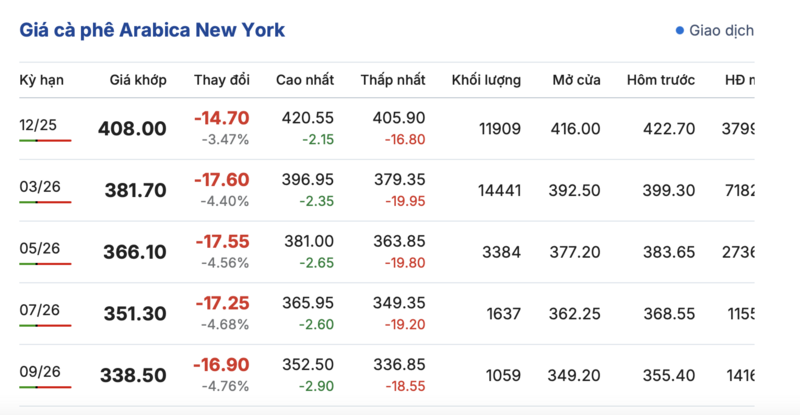
Task: Open the Giá cà phê Arabica New York heading
Action: tap(152, 31)
